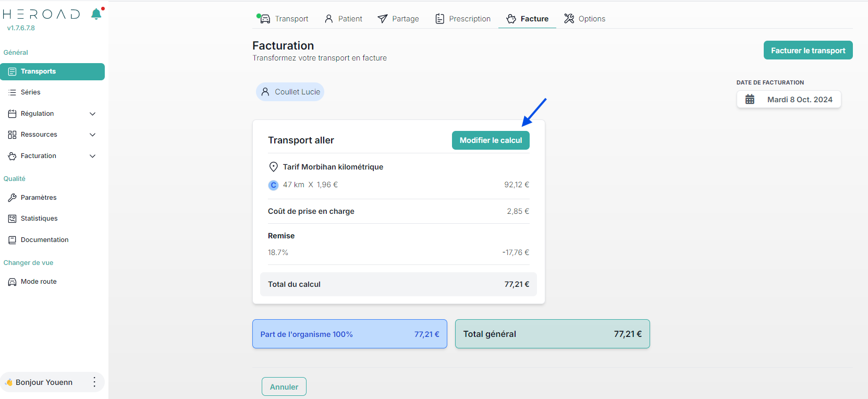
Task: Switch to the Prescription tab
Action: pos(463,19)
